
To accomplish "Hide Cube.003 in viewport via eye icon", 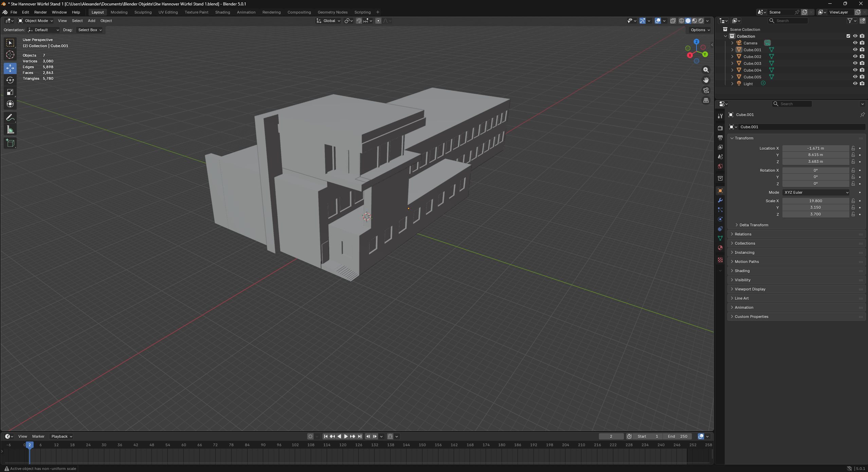I will coord(855,63).
